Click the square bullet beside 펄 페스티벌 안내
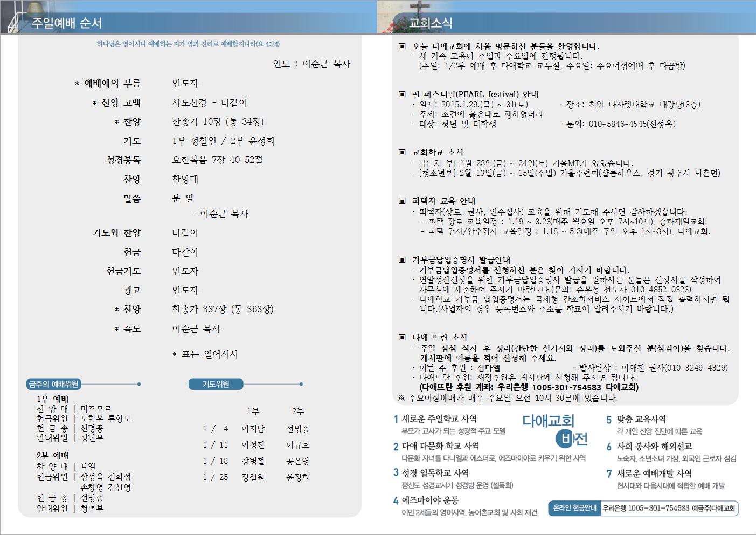This screenshot has height=535, width=756. [x=402, y=94]
